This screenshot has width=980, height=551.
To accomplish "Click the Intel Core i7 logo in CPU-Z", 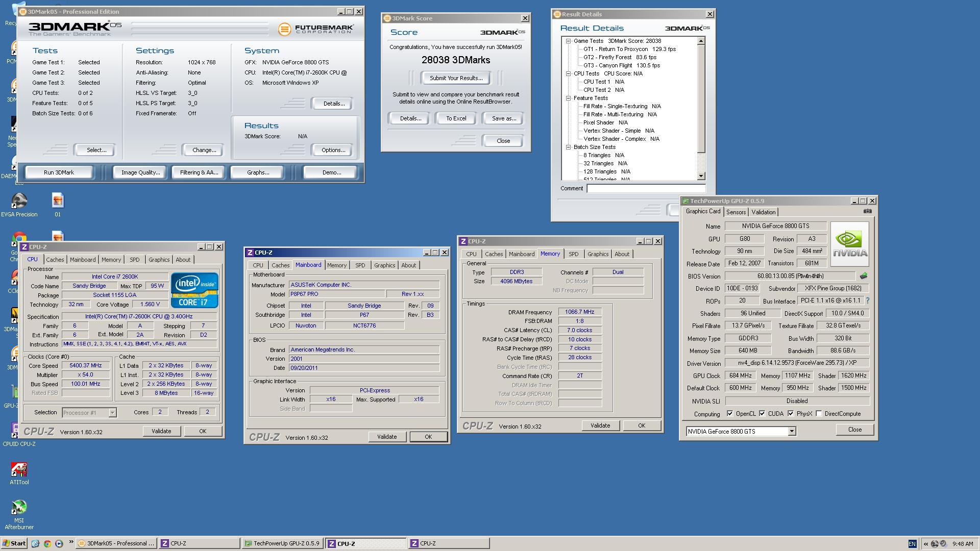I will click(194, 290).
